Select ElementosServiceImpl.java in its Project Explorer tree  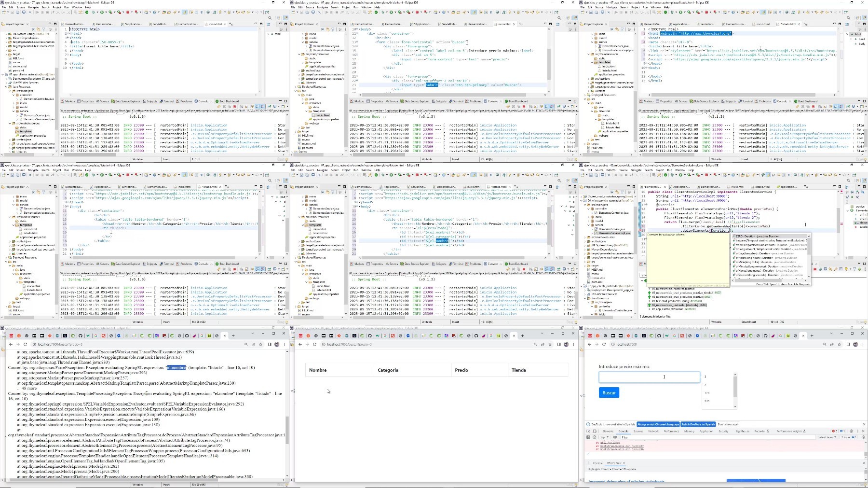coord(612,233)
